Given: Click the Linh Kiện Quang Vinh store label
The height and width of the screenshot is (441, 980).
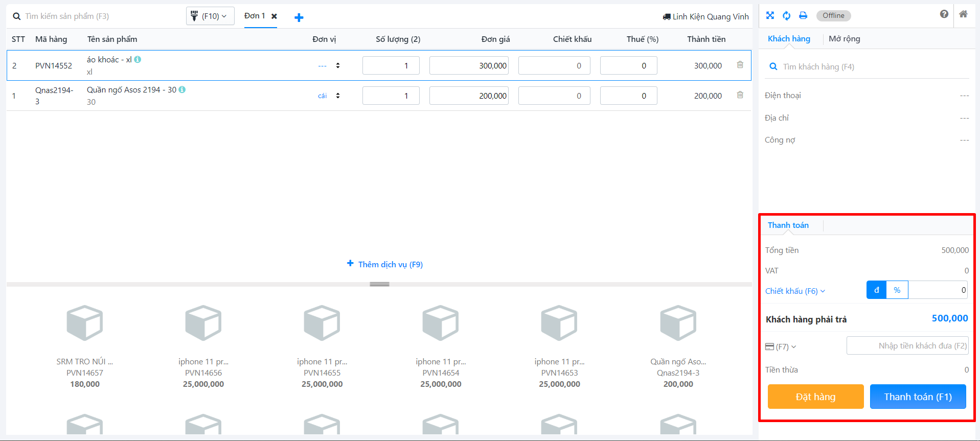Looking at the screenshot, I should coord(706,16).
